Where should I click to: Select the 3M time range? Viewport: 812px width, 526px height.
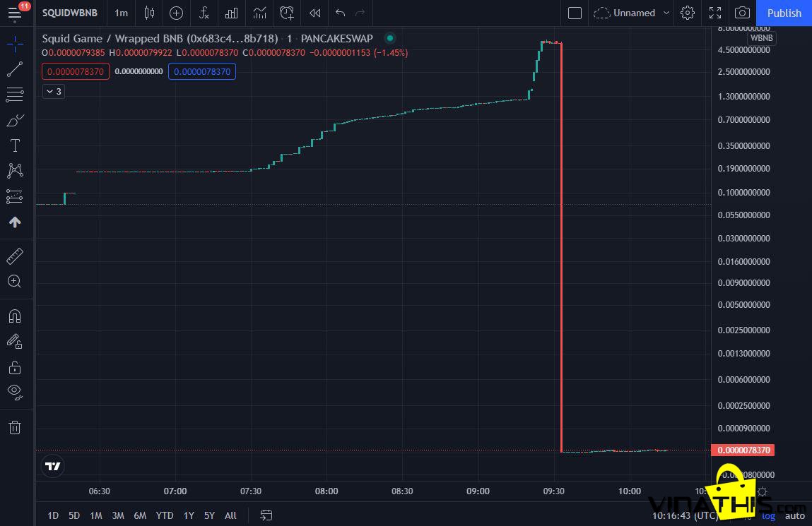(118, 515)
